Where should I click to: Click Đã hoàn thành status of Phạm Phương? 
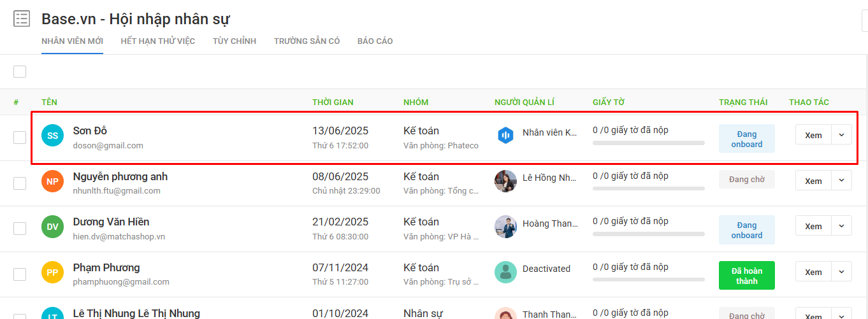click(747, 276)
